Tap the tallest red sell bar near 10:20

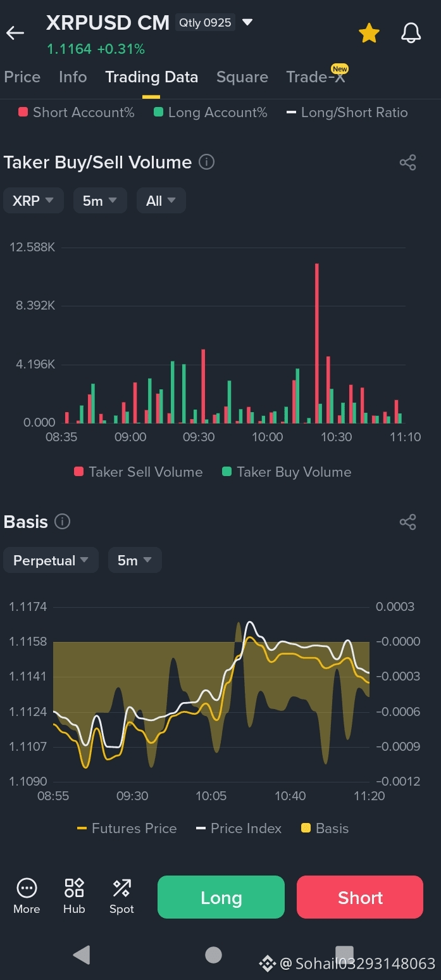[x=316, y=343]
